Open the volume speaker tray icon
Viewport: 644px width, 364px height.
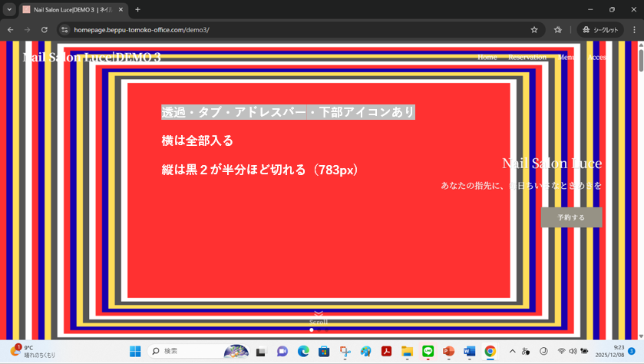point(573,351)
